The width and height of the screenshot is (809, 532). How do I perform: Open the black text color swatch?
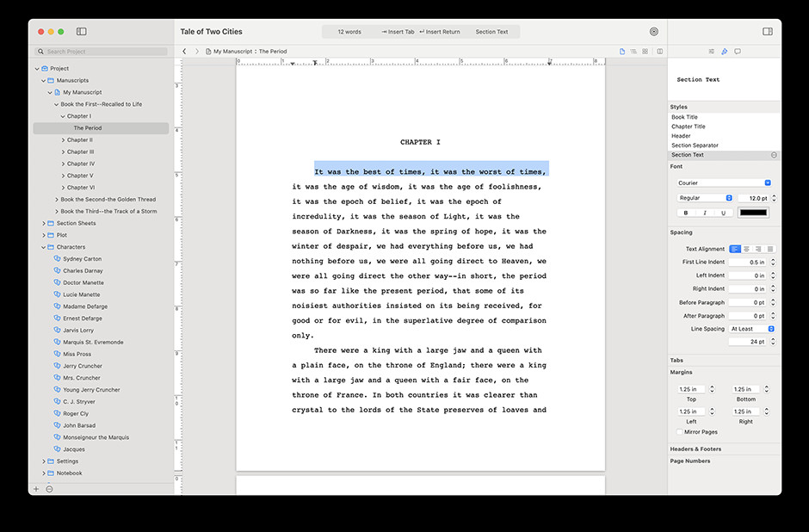(753, 213)
